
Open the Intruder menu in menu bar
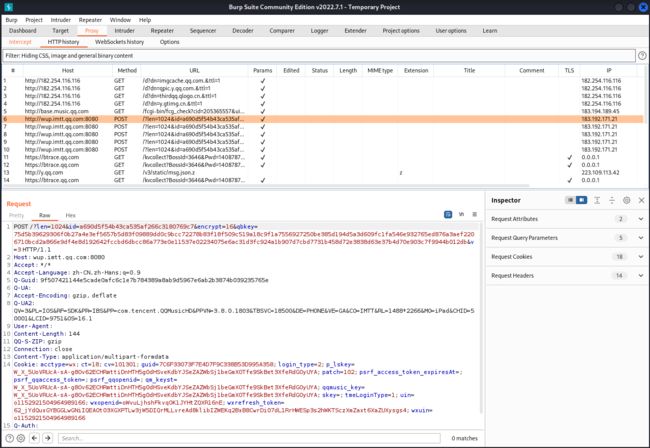(x=61, y=20)
